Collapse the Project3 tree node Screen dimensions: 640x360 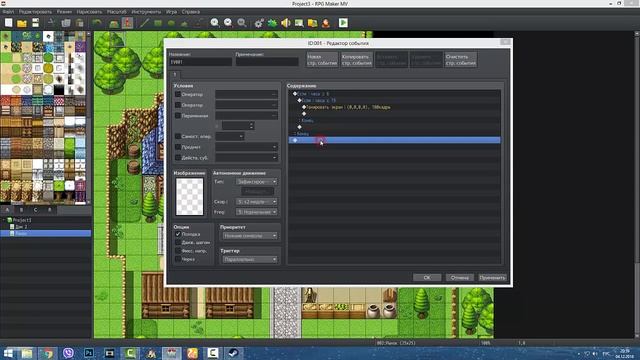click(4, 220)
